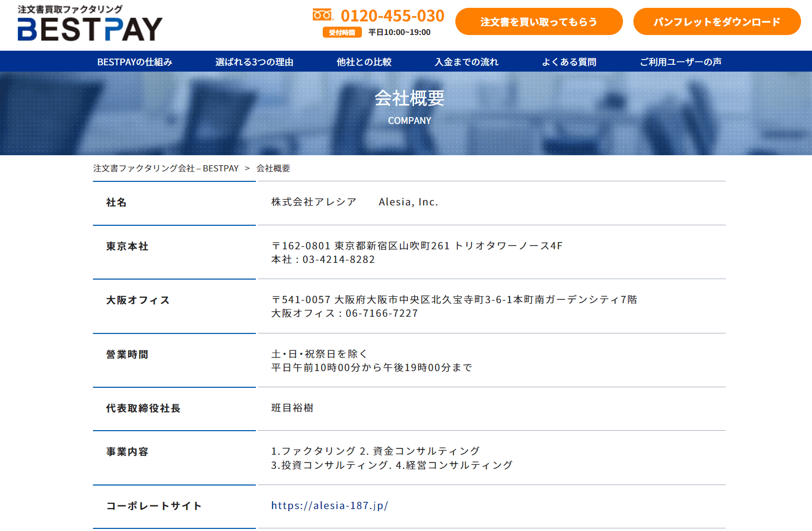Open the BESTPAYの仕組み menu item
812x531 pixels.
coord(135,62)
